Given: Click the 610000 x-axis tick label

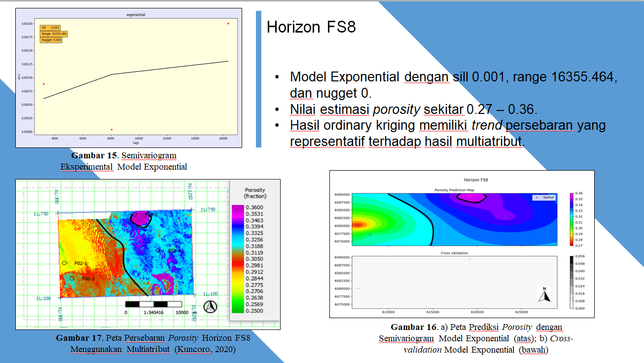Looking at the screenshot, I should coord(389,312).
